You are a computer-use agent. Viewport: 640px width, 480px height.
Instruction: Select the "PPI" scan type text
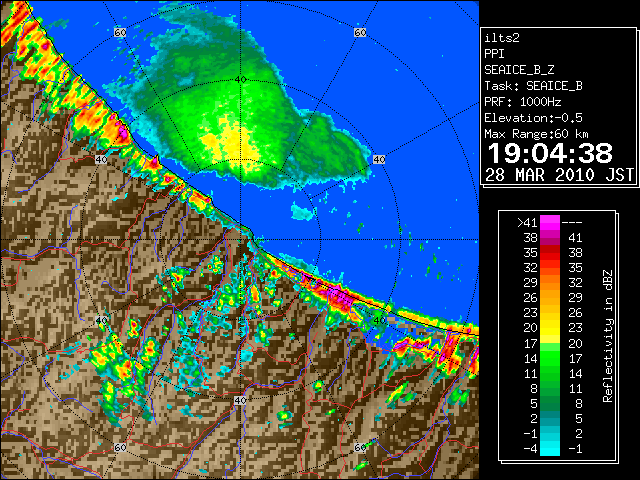494,54
